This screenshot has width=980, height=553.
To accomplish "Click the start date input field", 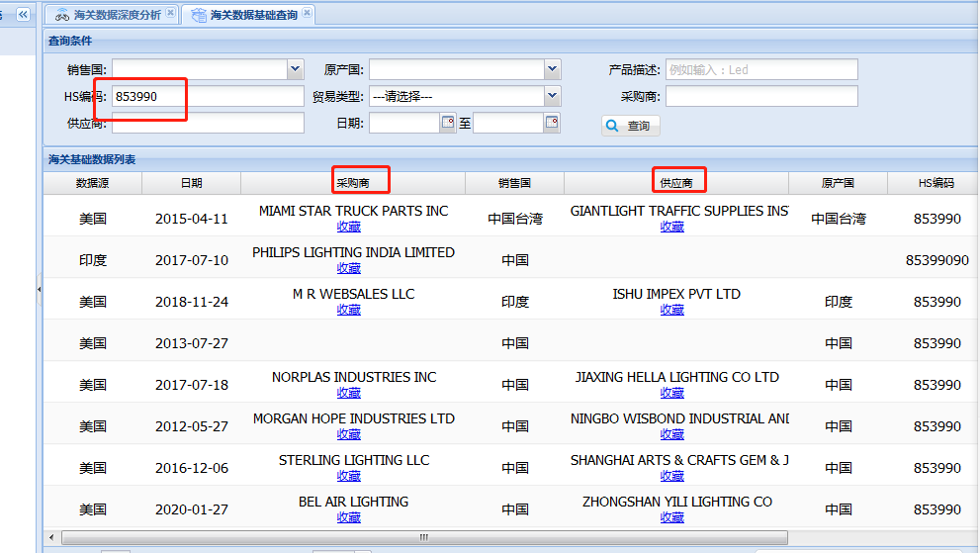I will [x=405, y=124].
